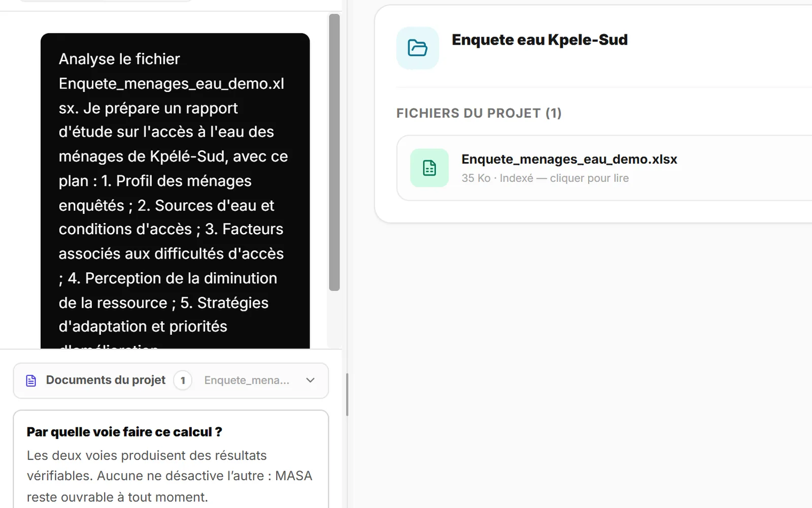The height and width of the screenshot is (508, 812).
Task: Click the Enquete eau Kpele-Sud project title
Action: [539, 40]
